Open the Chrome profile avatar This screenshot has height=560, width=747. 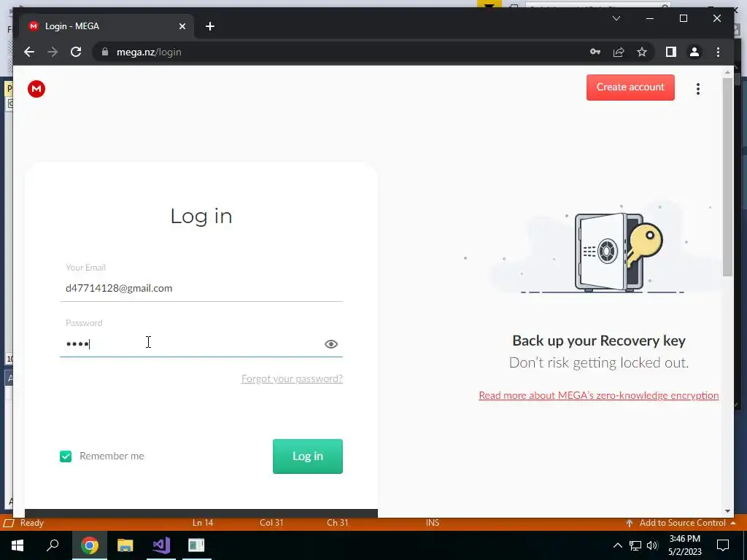tap(694, 52)
